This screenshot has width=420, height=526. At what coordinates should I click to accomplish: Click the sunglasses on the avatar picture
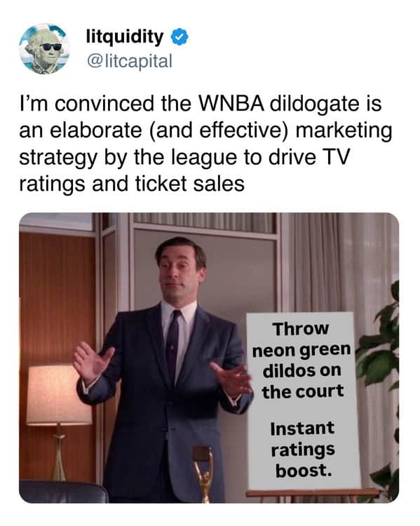click(50, 46)
